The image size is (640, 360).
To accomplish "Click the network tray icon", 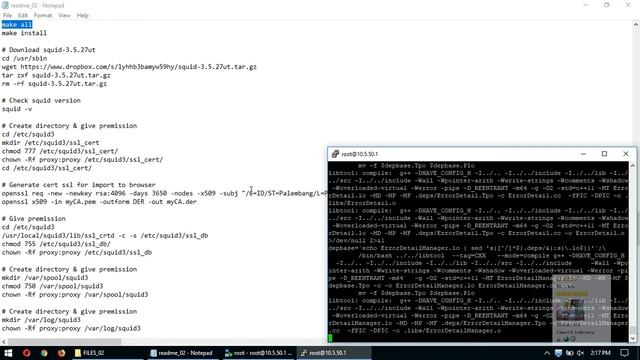I will pos(558,353).
